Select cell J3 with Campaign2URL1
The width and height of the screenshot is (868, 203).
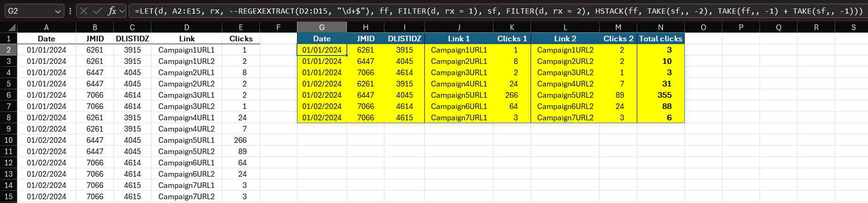pos(459,61)
